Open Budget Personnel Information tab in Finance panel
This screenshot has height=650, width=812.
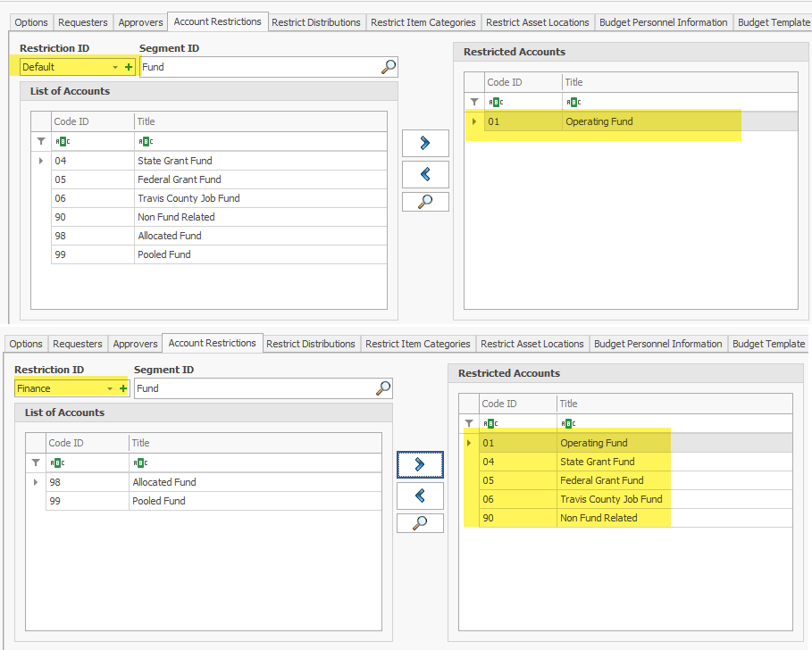[x=657, y=344]
